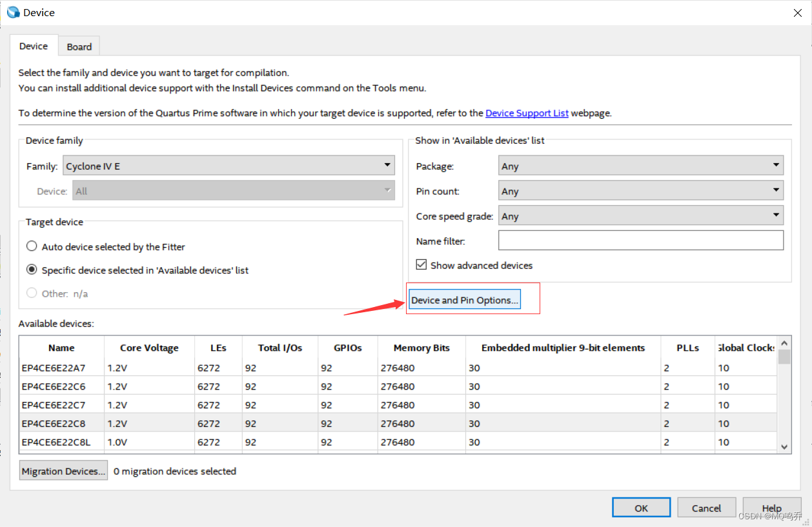Click the scroll down arrow of devices list
The image size is (812, 527).
pyautogui.click(x=784, y=446)
